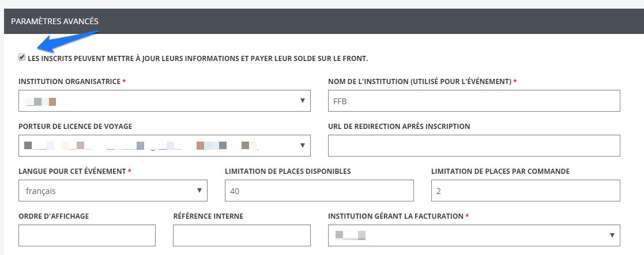The width and height of the screenshot is (644, 255).
Task: Uncheck the registrants can update information checkbox
Action: coord(22,58)
